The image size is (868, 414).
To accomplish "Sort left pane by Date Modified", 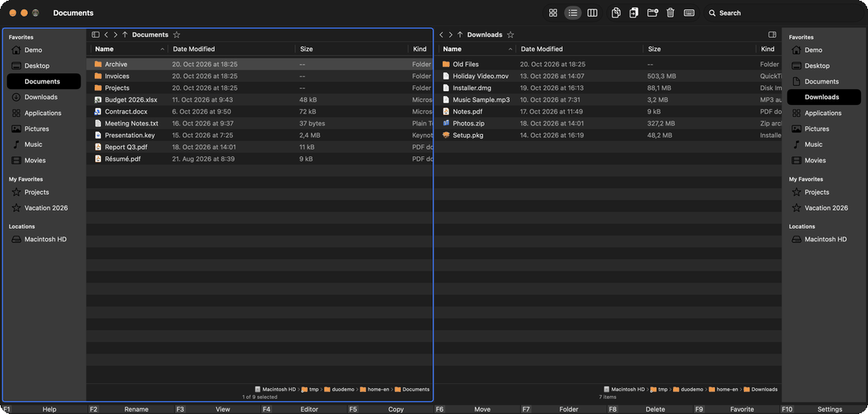I will tap(231, 49).
